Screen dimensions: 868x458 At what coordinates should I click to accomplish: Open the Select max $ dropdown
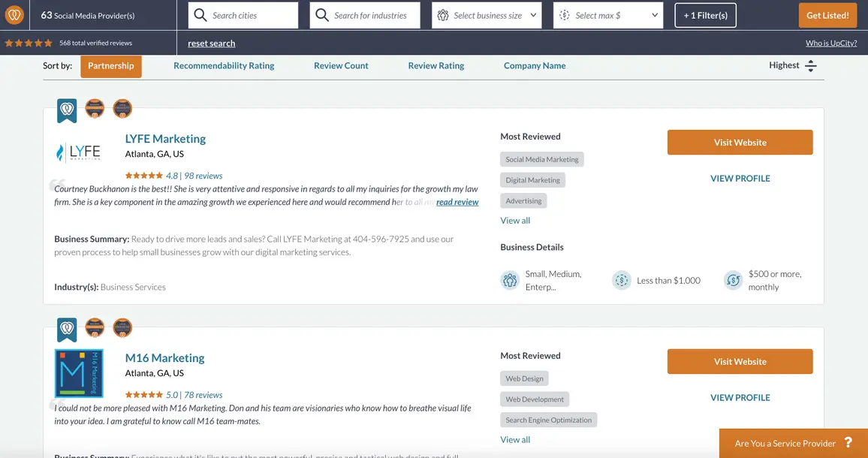(x=608, y=15)
